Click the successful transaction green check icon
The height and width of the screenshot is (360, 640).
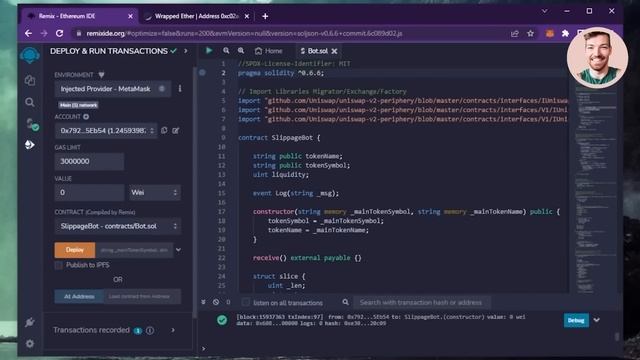222,320
